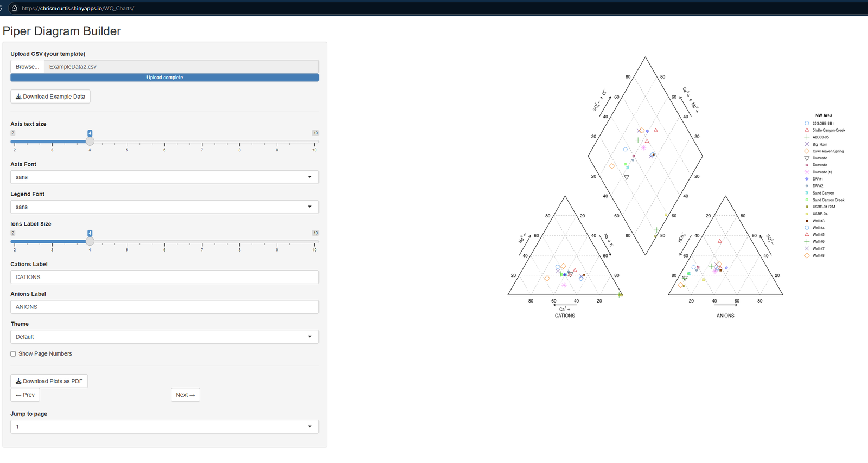Click the Domestic inverted triangle legend marker
Viewport: 868px width, 463px height.
pos(807,158)
